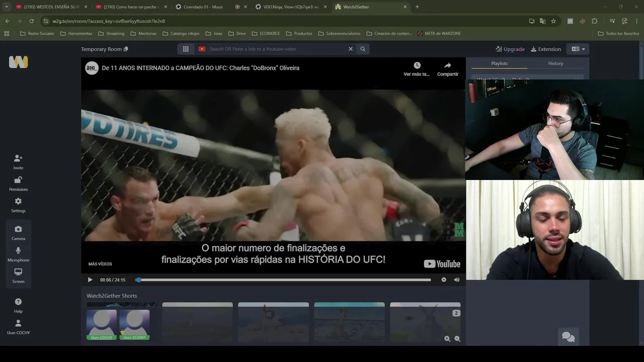This screenshot has width=644, height=362.
Task: Open the YouTube logo in player
Action: (x=442, y=264)
